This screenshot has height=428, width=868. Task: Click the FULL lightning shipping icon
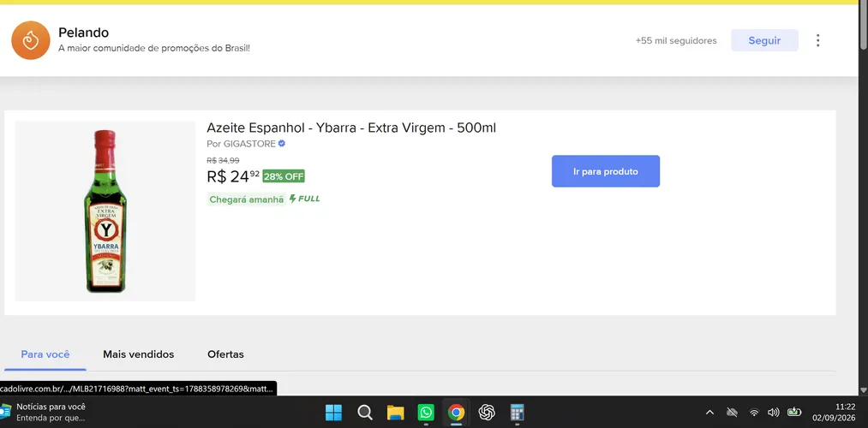coord(304,199)
